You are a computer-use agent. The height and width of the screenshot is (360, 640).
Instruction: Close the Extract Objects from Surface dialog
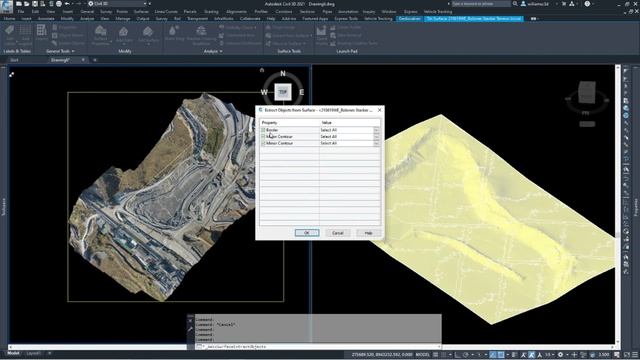tap(380, 110)
